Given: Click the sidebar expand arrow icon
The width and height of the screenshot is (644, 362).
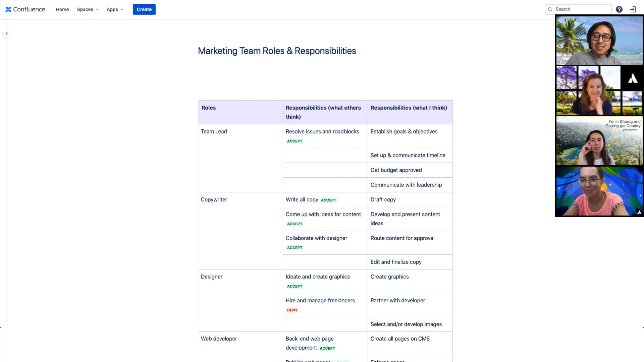Looking at the screenshot, I should (7, 34).
